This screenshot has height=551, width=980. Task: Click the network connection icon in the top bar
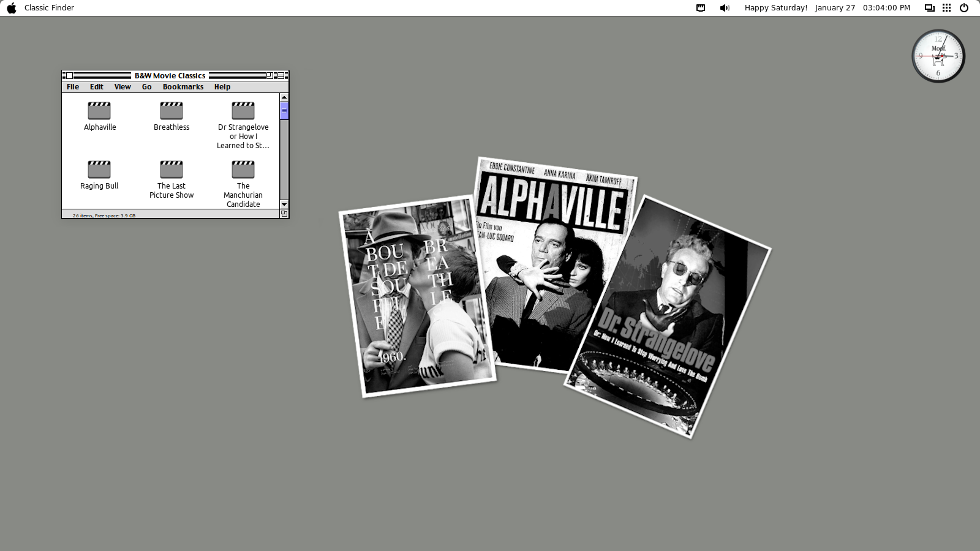tap(701, 8)
